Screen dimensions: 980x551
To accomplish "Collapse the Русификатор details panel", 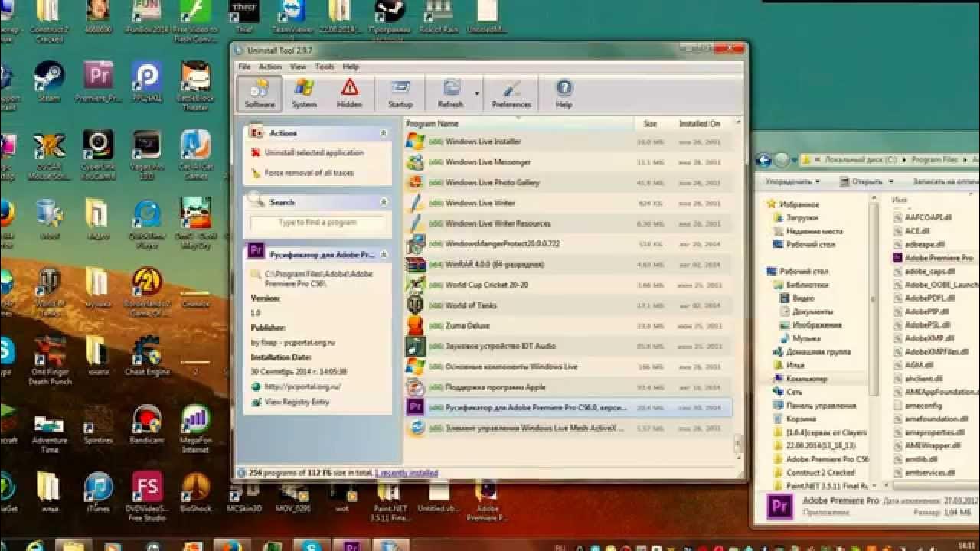I will pyautogui.click(x=384, y=254).
